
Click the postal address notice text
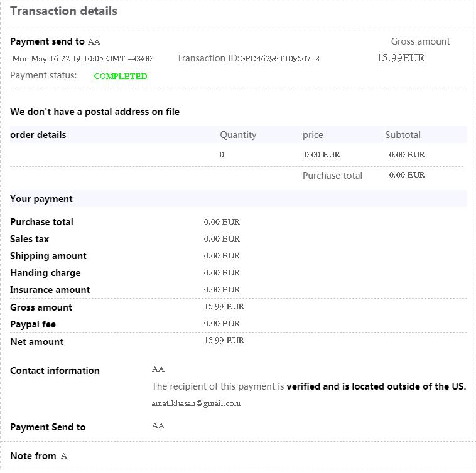pyautogui.click(x=95, y=112)
